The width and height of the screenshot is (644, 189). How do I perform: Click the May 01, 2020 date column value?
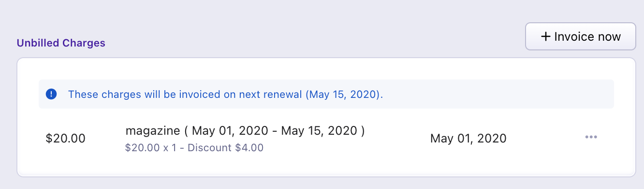point(468,139)
